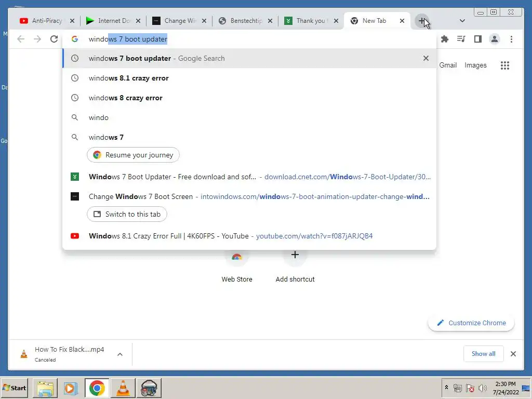Close the downloads bar
Screen dimensions: 532x399
513,354
